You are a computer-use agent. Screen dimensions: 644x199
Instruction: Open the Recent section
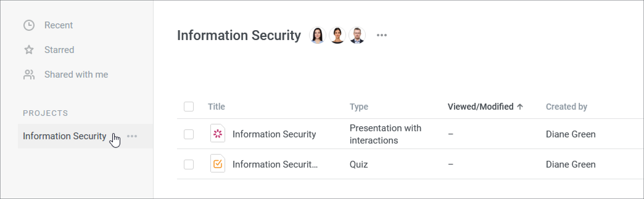(59, 25)
